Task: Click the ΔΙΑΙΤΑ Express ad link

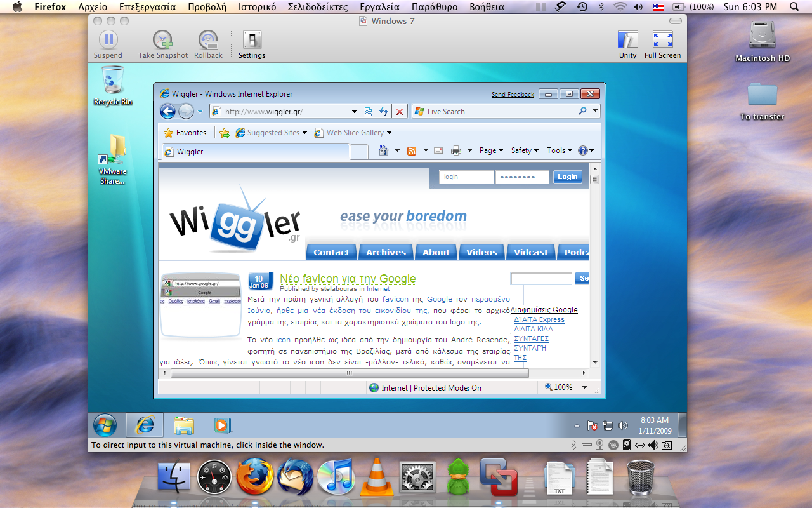Action: click(539, 320)
